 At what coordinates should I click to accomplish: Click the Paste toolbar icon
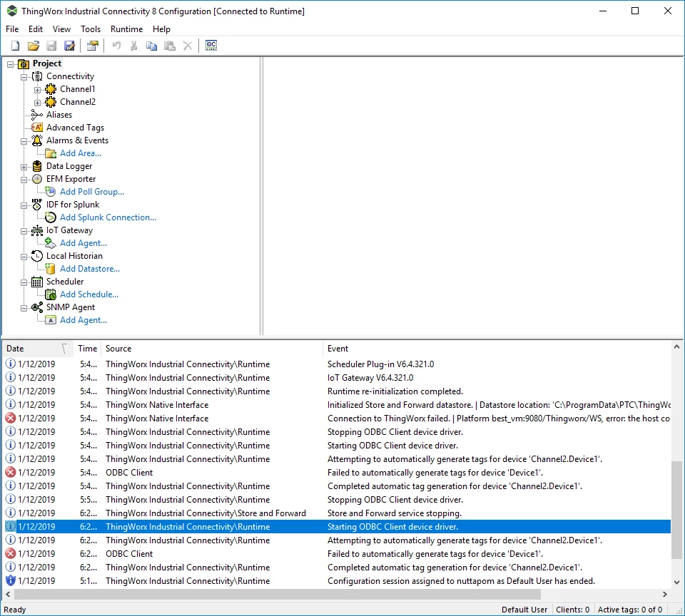(170, 46)
